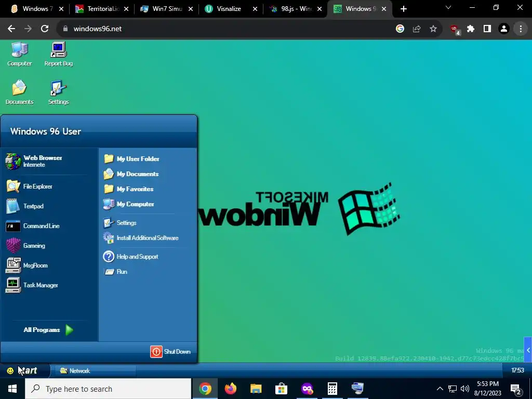Open Calculator from the taskbar

click(332, 389)
